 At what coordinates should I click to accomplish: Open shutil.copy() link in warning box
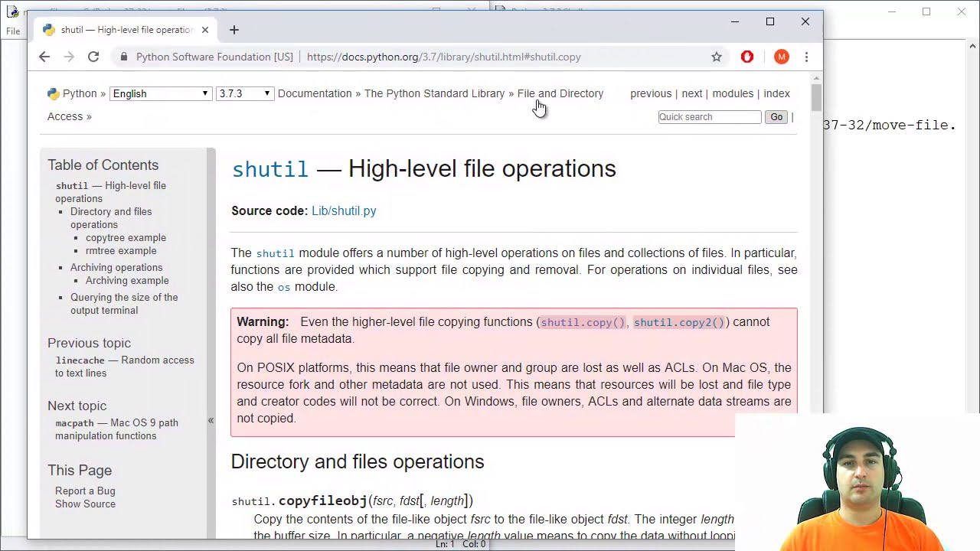[583, 322]
